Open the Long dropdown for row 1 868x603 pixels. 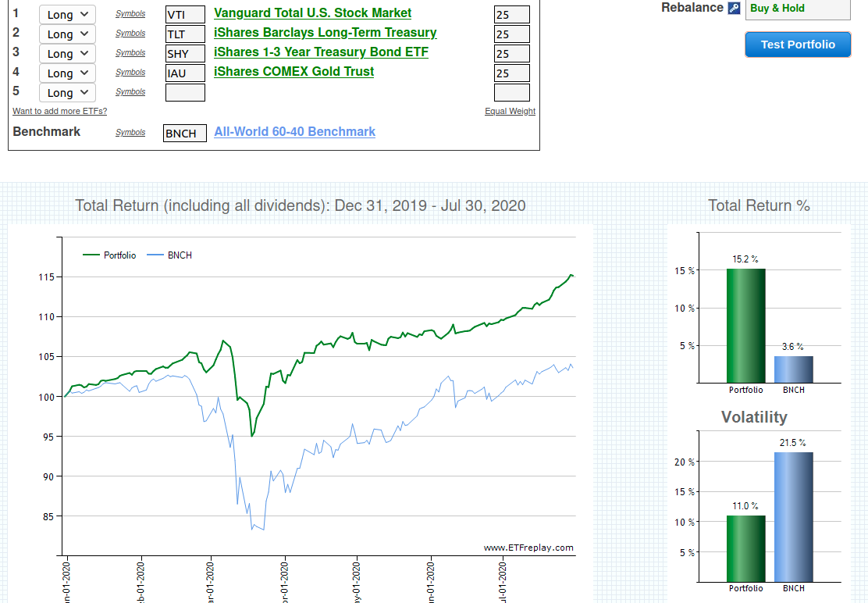[x=68, y=14]
